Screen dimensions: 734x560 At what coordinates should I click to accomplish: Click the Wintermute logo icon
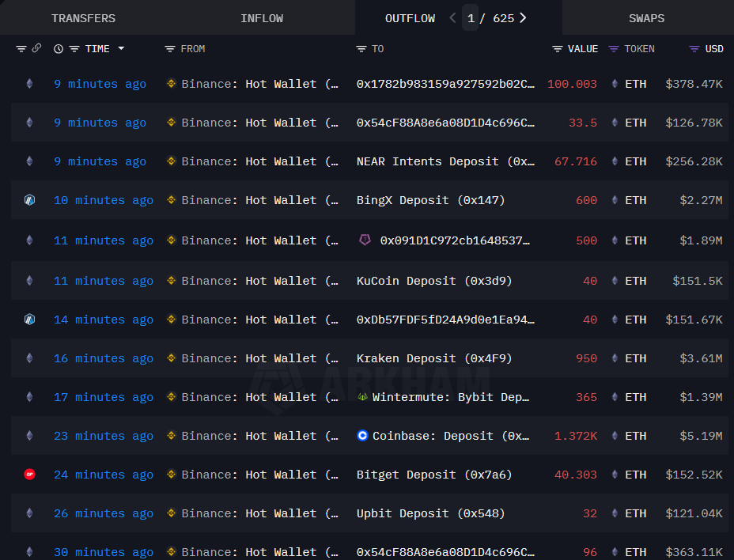pyautogui.click(x=362, y=396)
